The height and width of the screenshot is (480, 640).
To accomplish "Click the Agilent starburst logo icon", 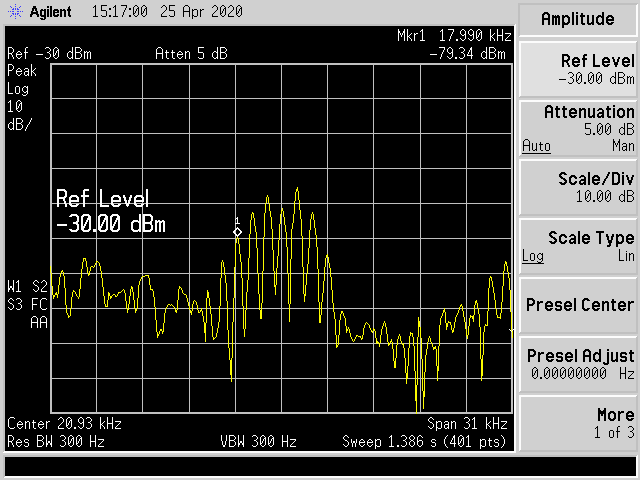I will (x=16, y=12).
